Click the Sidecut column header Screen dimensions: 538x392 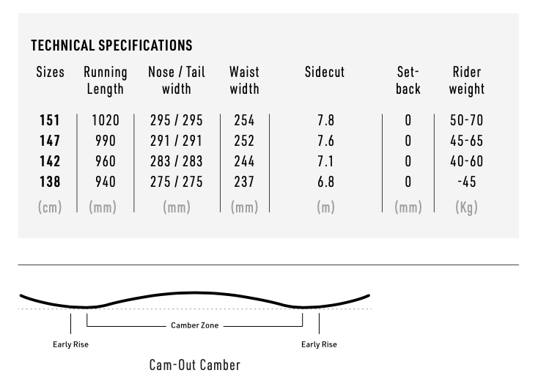[325, 72]
